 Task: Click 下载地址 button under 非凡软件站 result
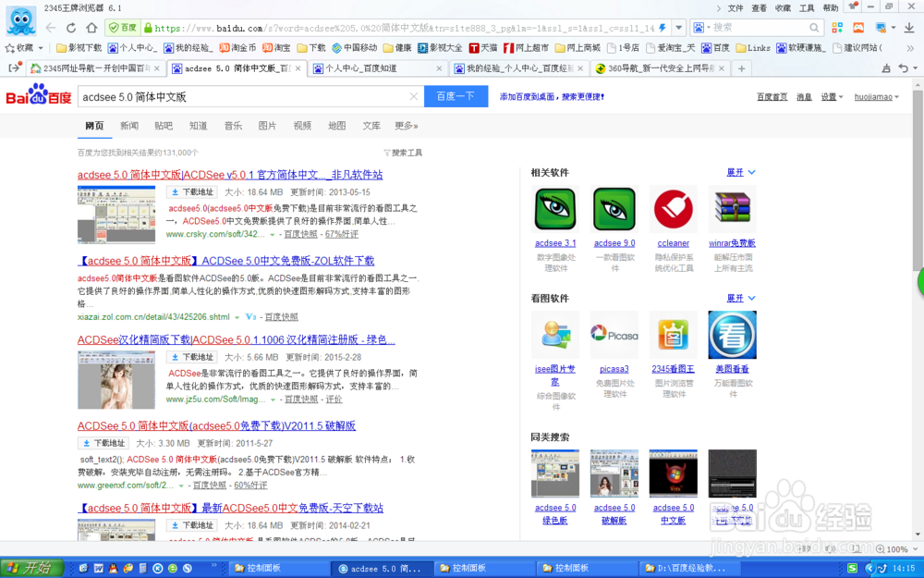tap(192, 192)
